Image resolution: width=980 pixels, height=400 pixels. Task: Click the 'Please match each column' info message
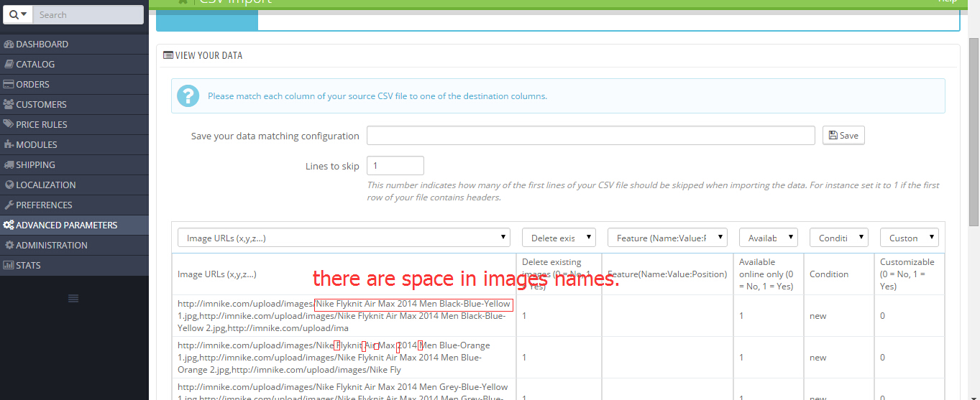coord(377,96)
